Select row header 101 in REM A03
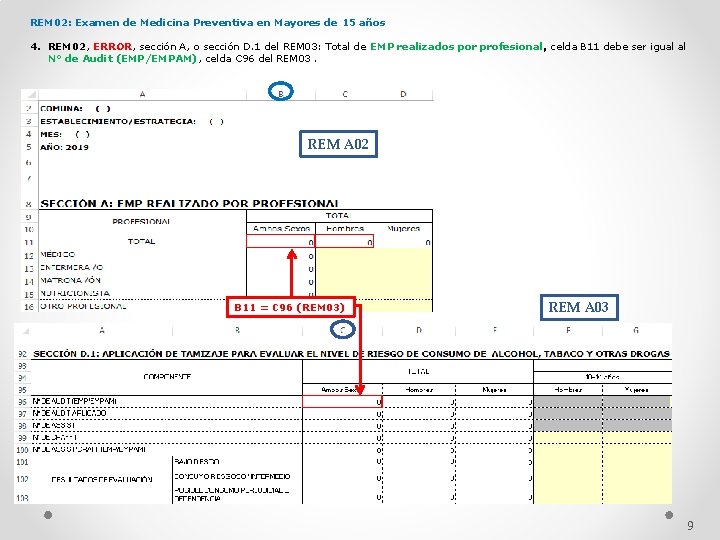Screen dimensions: 720x540 (22, 462)
